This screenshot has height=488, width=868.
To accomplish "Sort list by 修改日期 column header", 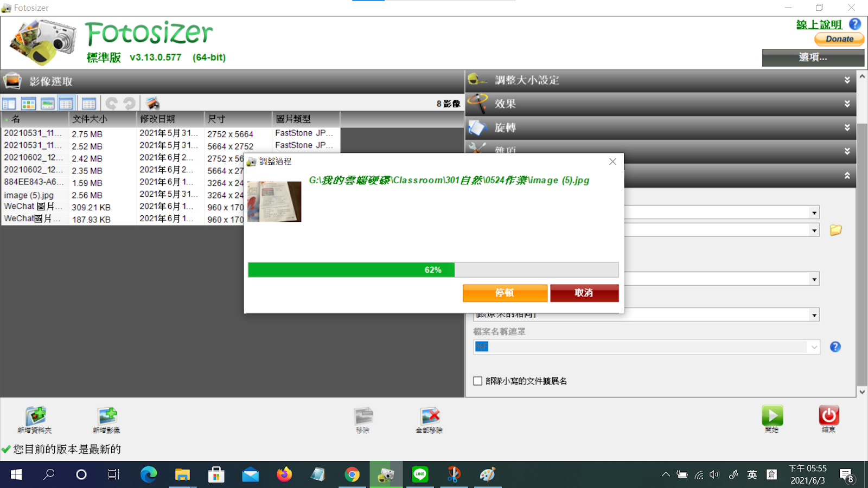I will (170, 119).
